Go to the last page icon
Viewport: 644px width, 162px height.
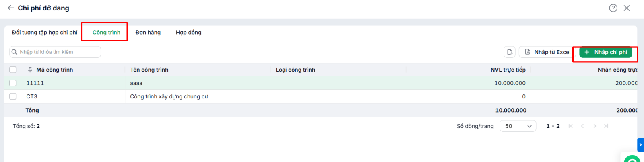(x=606, y=126)
